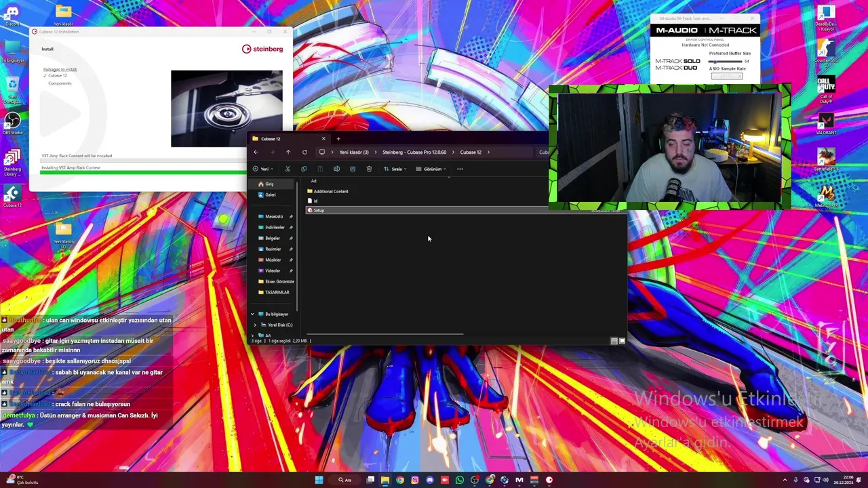The height and width of the screenshot is (488, 868).
Task: Open Counter-Strike 2 desktop shortcut
Action: coord(825,51)
